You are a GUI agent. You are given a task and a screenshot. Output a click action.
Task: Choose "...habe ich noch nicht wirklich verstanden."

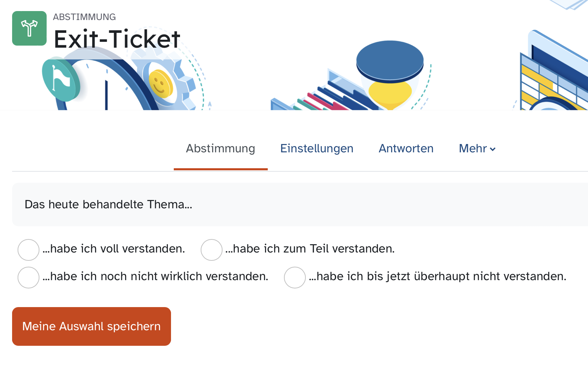(28, 277)
